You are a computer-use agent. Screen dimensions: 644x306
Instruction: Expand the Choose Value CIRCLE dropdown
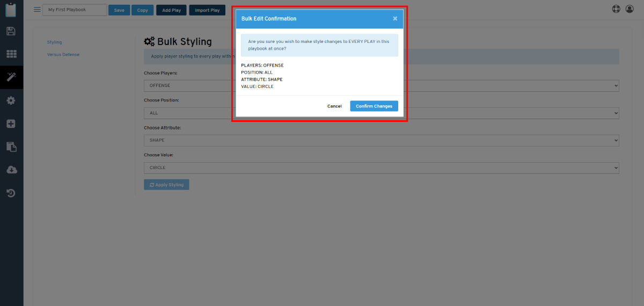[382, 167]
